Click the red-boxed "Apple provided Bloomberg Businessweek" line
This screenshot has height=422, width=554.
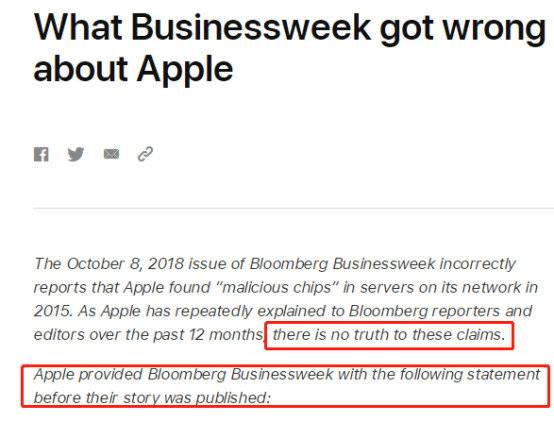[x=183, y=374]
